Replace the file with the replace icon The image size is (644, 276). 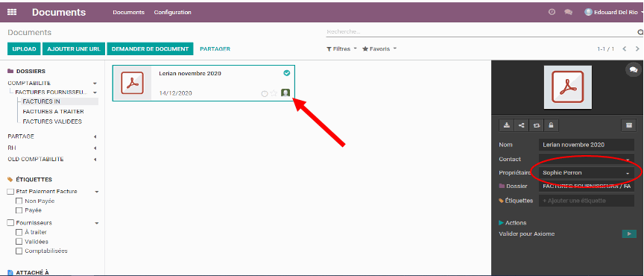coord(537,125)
